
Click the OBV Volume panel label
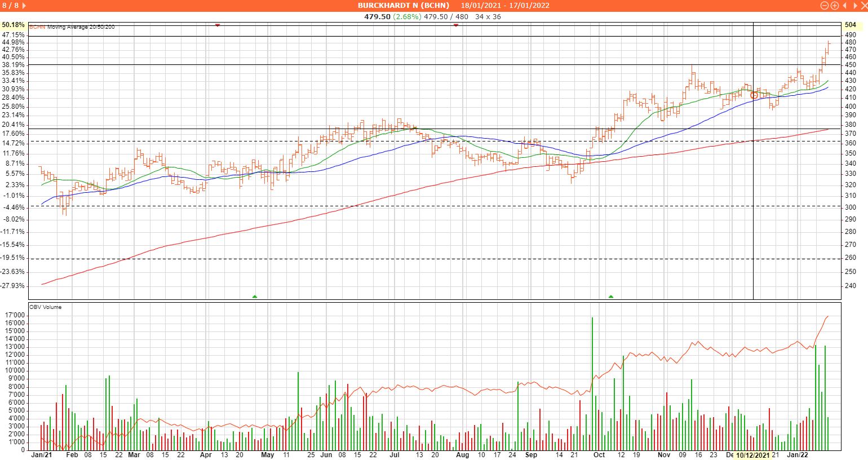click(45, 307)
